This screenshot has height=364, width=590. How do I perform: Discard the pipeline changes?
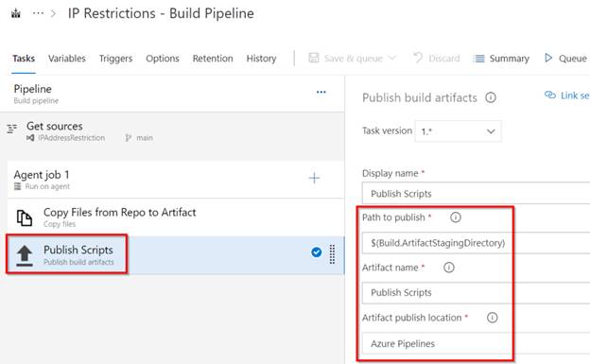point(444,59)
